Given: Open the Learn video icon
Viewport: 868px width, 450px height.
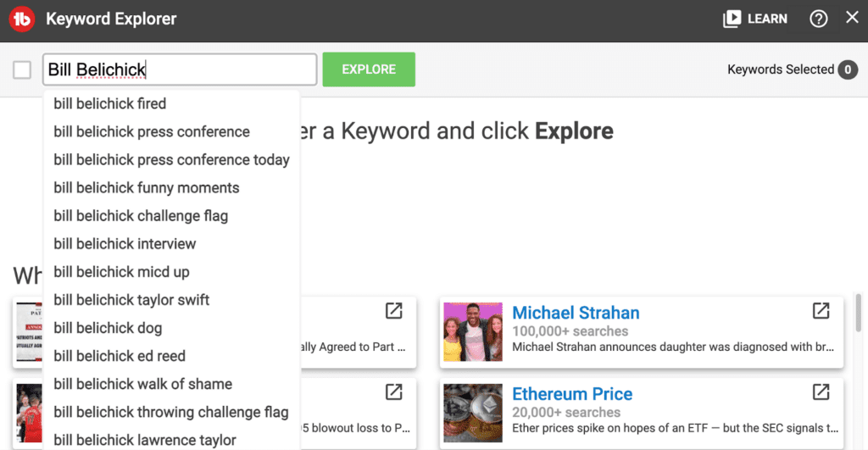Looking at the screenshot, I should 732,19.
